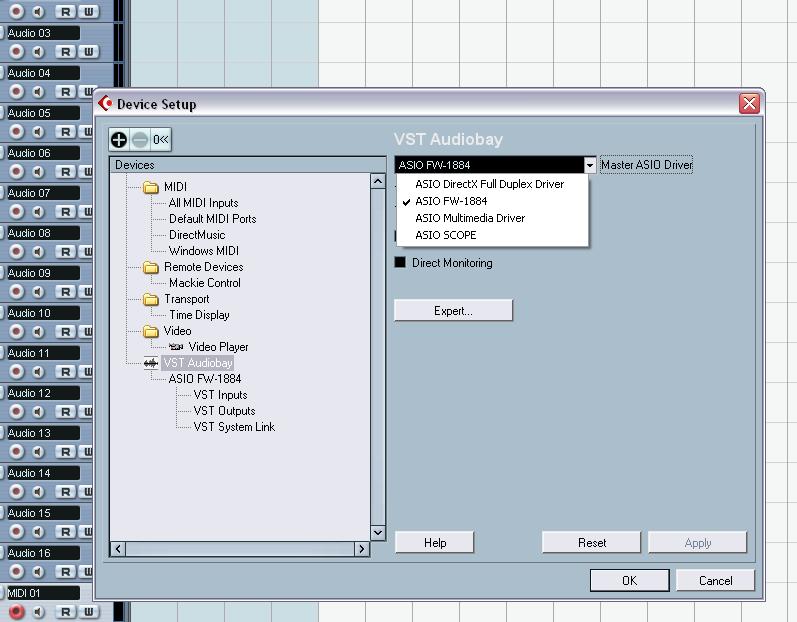Screen dimensions: 797x622
Task: Enable Write automation on Audio 03
Action: click(88, 51)
